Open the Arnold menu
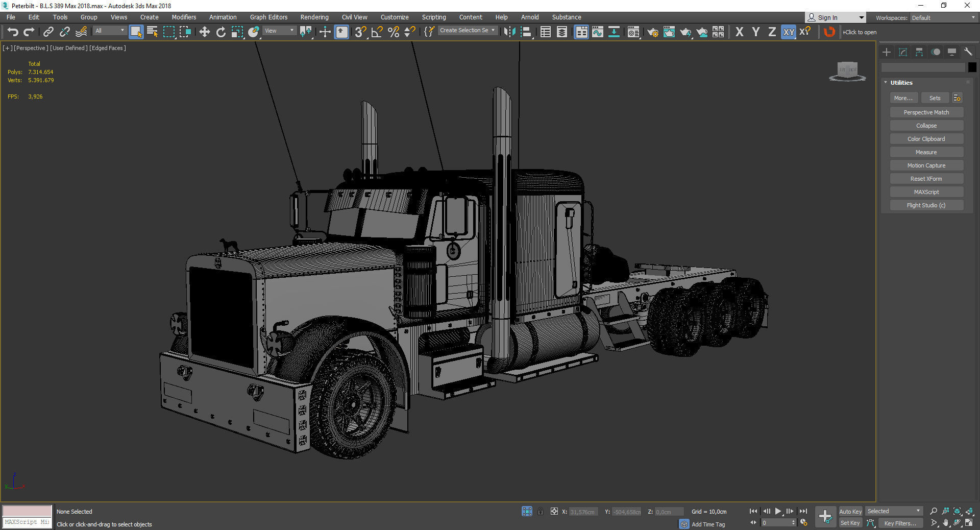 coord(530,17)
